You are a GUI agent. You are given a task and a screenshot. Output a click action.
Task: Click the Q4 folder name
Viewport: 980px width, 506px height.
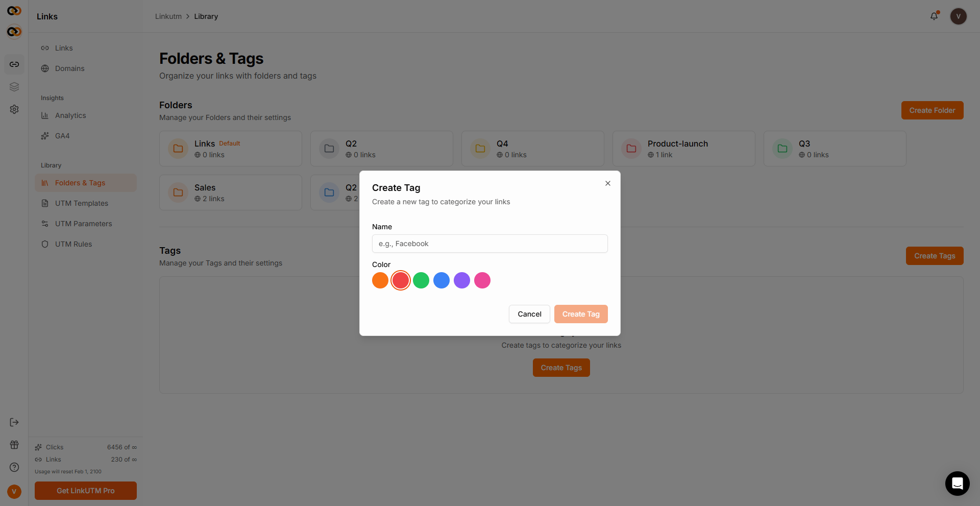pos(502,143)
